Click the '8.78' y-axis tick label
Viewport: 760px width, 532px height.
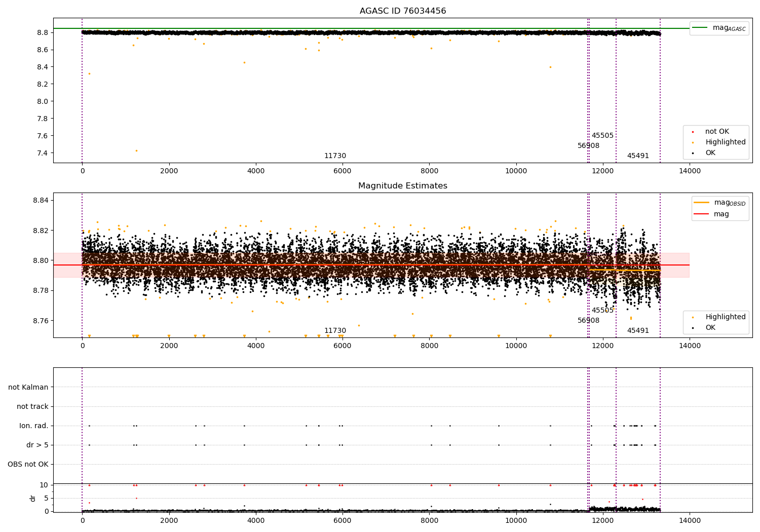tap(41, 291)
